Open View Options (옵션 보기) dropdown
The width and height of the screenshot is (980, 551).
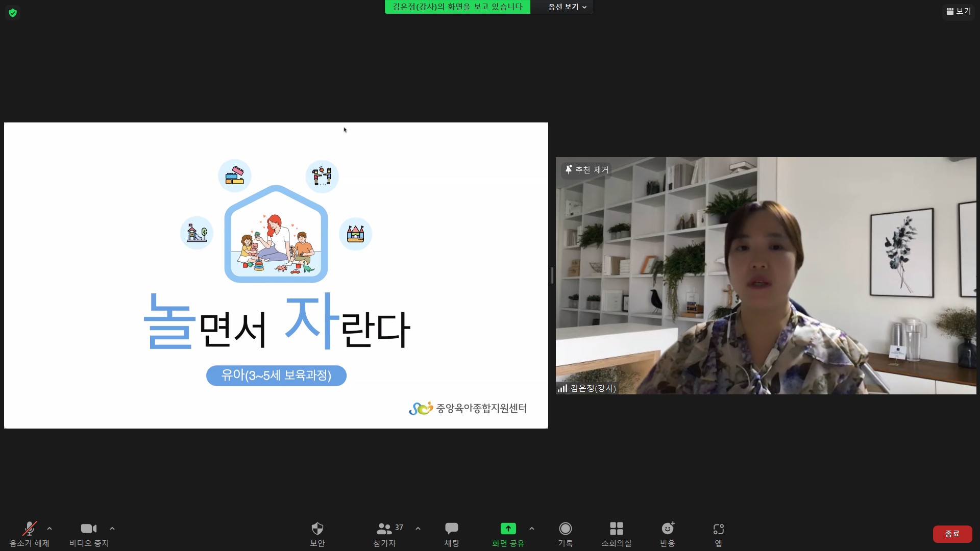[x=567, y=7]
